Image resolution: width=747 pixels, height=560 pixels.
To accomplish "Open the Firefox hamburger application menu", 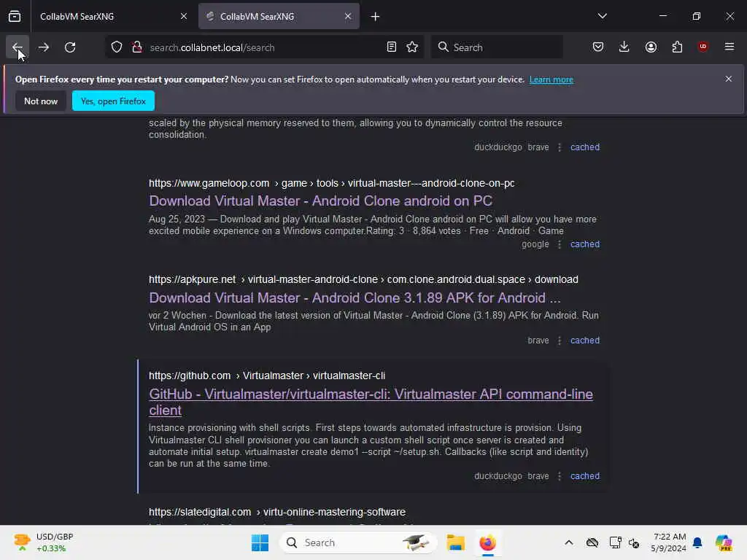I will 729,47.
